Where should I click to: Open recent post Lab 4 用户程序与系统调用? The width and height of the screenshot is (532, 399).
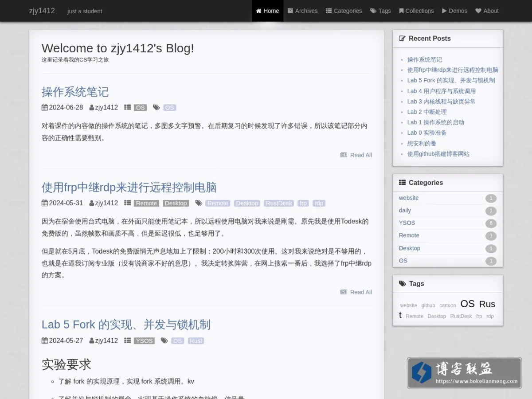(x=442, y=91)
